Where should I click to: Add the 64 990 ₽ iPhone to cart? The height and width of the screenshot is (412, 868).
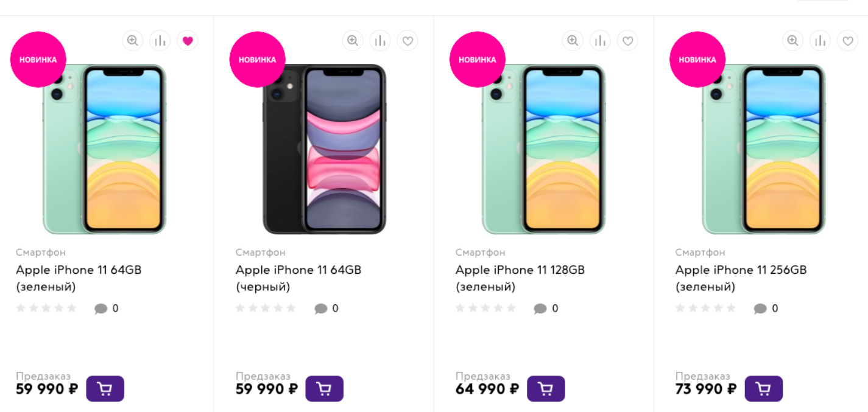click(546, 389)
